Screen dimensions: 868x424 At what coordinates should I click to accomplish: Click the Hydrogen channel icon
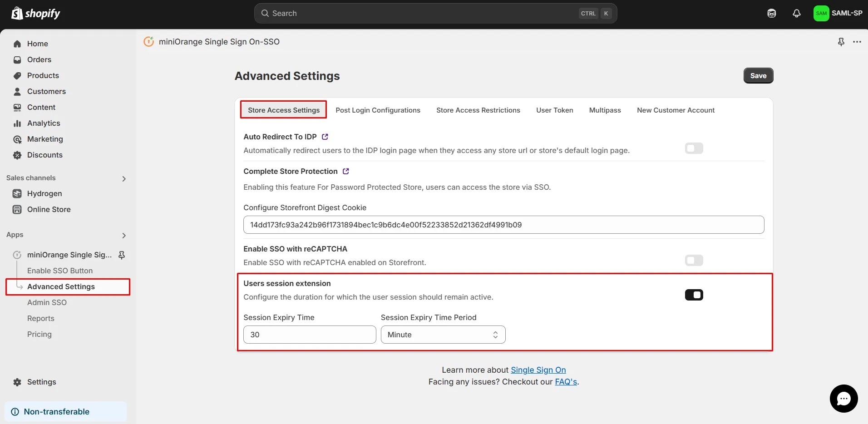click(x=17, y=193)
